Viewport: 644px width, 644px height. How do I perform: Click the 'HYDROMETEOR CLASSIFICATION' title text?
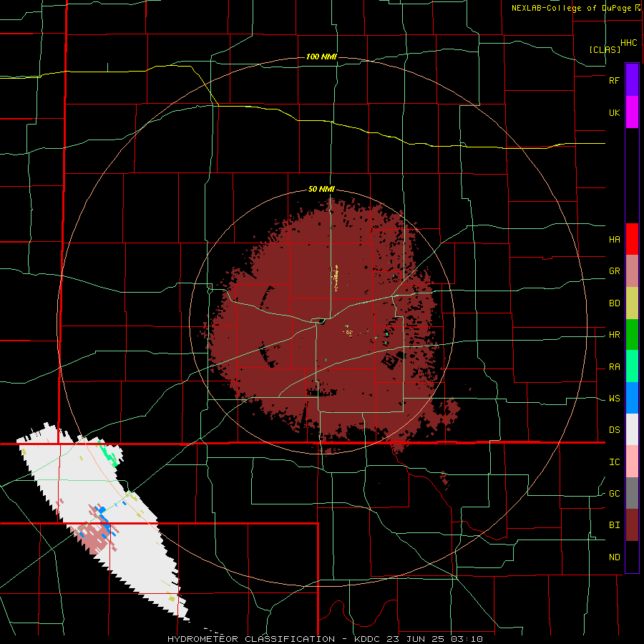(x=251, y=639)
